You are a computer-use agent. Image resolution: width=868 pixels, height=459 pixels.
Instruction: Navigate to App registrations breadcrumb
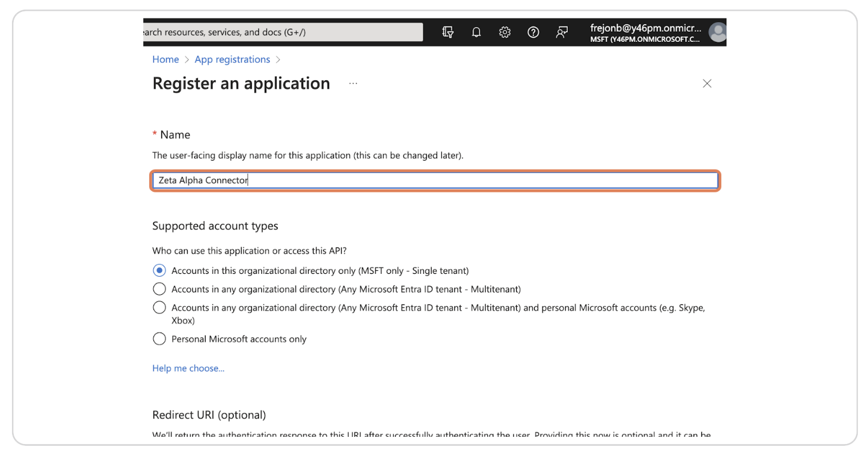click(232, 59)
